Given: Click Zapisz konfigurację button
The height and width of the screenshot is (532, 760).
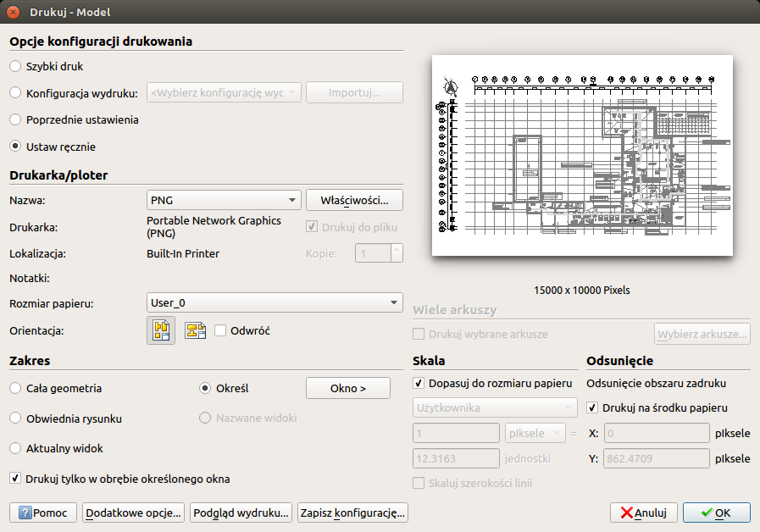Looking at the screenshot, I should (352, 513).
